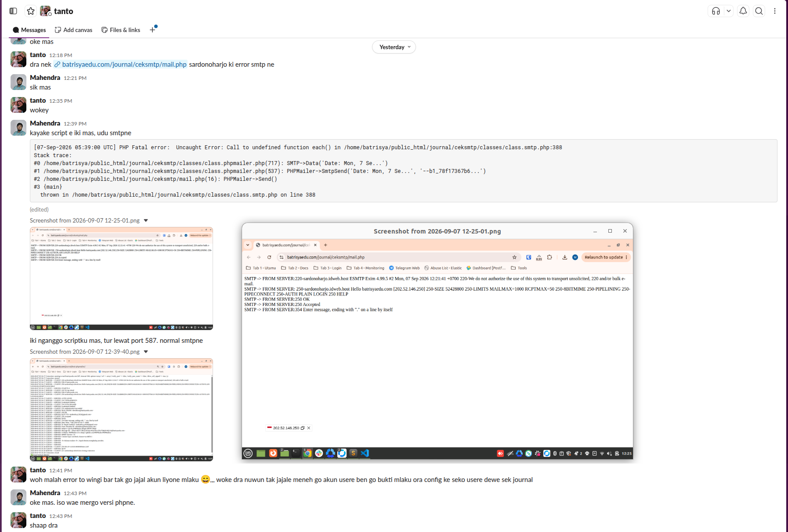
Task: Open Files & links tab
Action: click(121, 30)
